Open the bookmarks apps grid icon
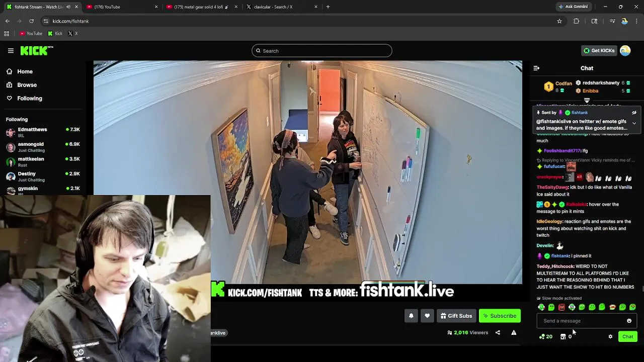 (7, 34)
